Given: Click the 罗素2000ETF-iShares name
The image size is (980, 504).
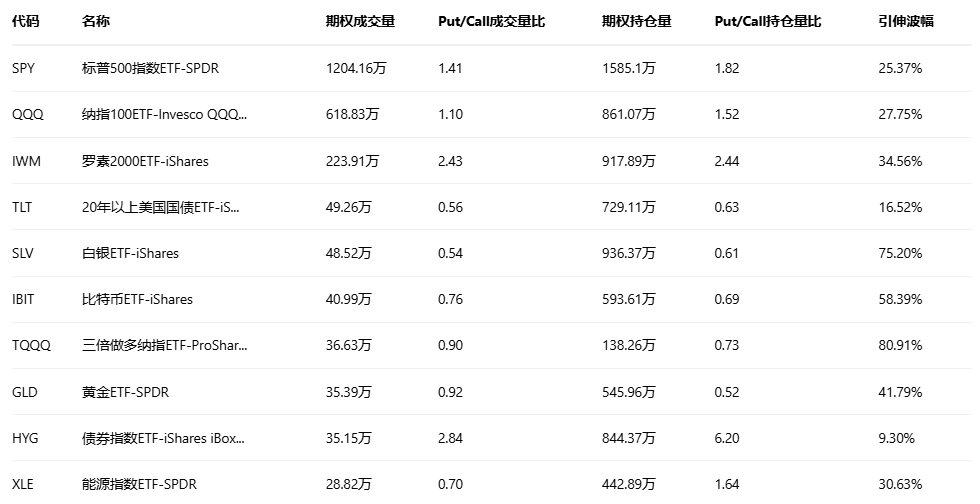Looking at the screenshot, I should (145, 161).
